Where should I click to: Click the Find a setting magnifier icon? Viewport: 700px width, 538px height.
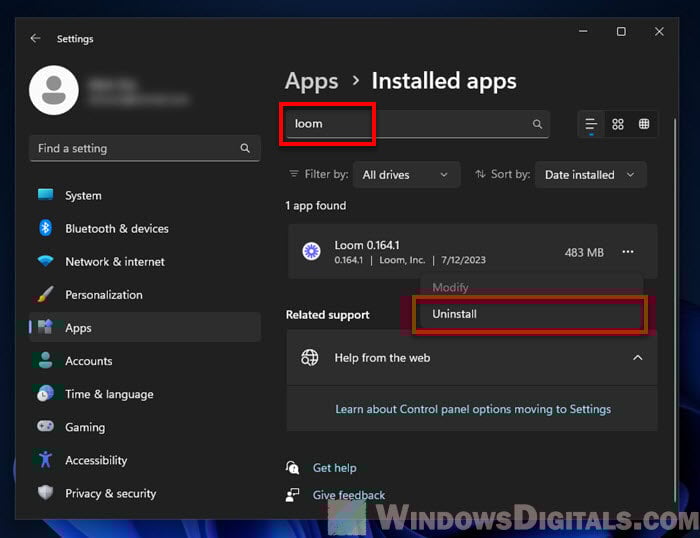click(245, 148)
